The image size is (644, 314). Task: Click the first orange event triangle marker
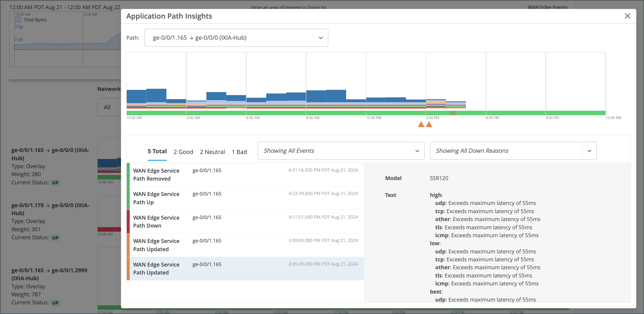pos(421,124)
